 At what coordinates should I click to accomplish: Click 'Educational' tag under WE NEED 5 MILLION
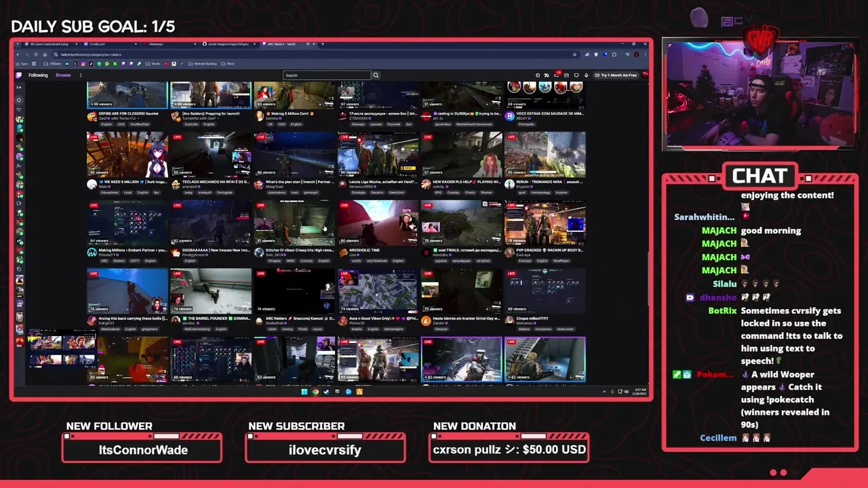(x=110, y=192)
